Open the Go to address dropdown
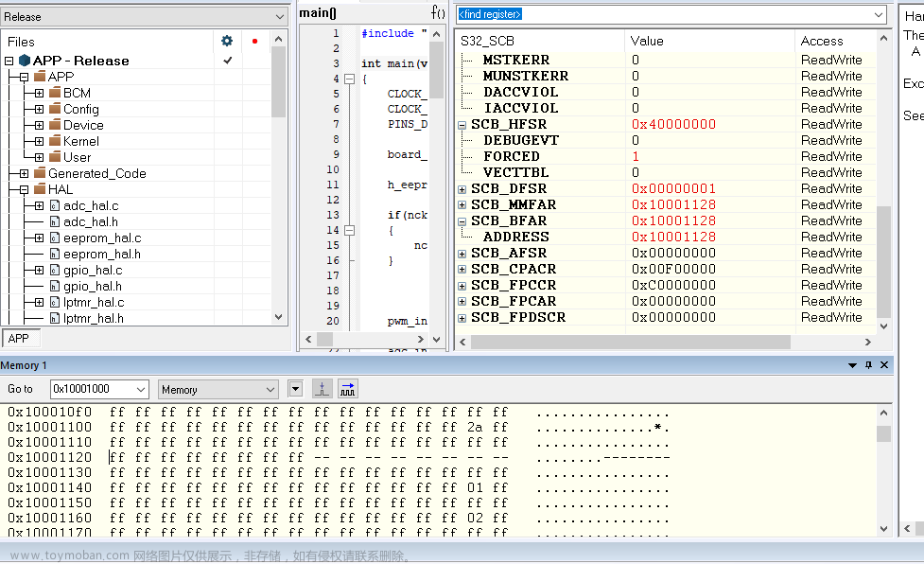Image resolution: width=924 pixels, height=564 pixels. click(141, 389)
